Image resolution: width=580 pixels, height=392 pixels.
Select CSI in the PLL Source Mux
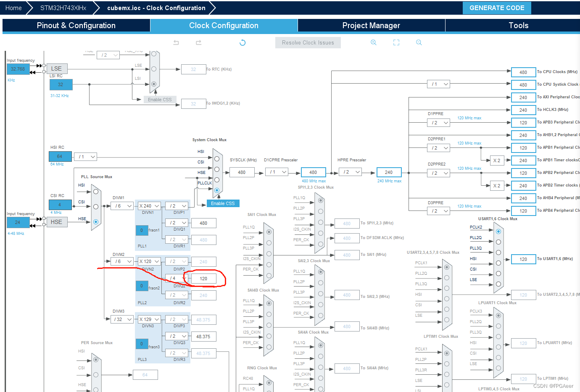(96, 207)
